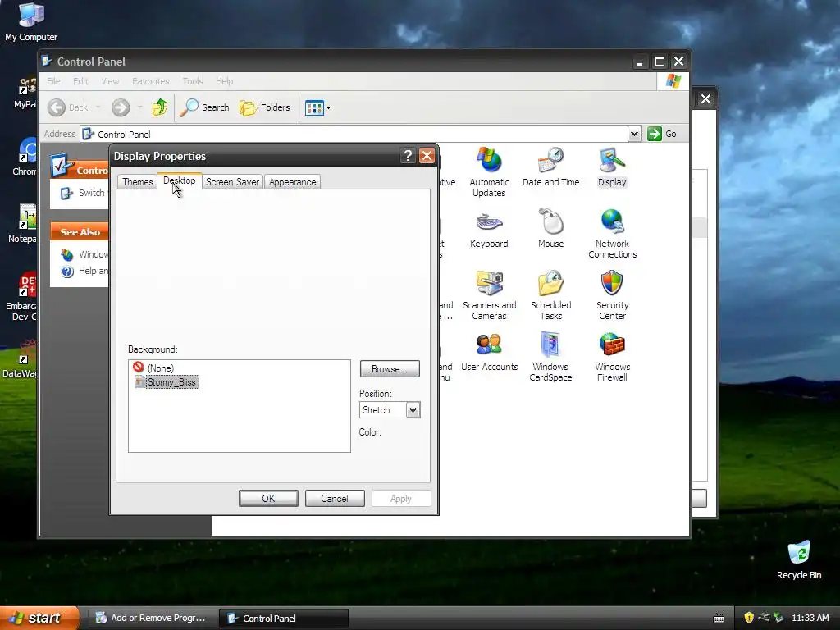The width and height of the screenshot is (840, 630).
Task: Switch to the Themes tab
Action: [x=138, y=182]
